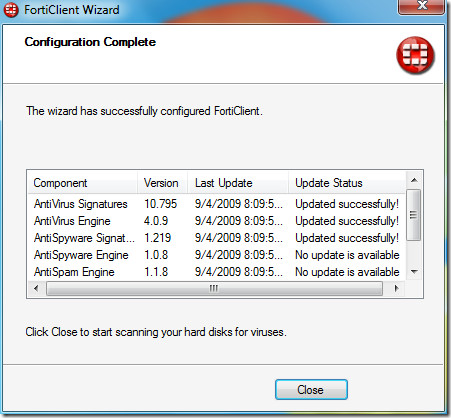Screen dimensions: 451x418
Task: Select the AntiVirus Engine row
Action: [217, 221]
